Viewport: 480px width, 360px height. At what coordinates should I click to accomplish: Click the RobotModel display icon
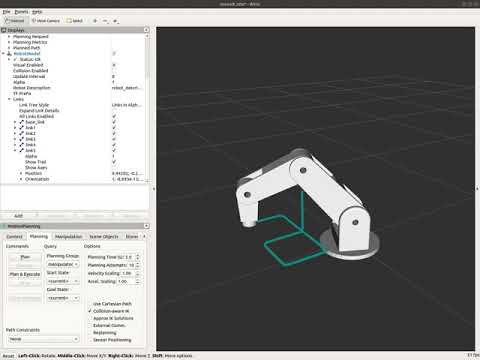(x=9, y=54)
